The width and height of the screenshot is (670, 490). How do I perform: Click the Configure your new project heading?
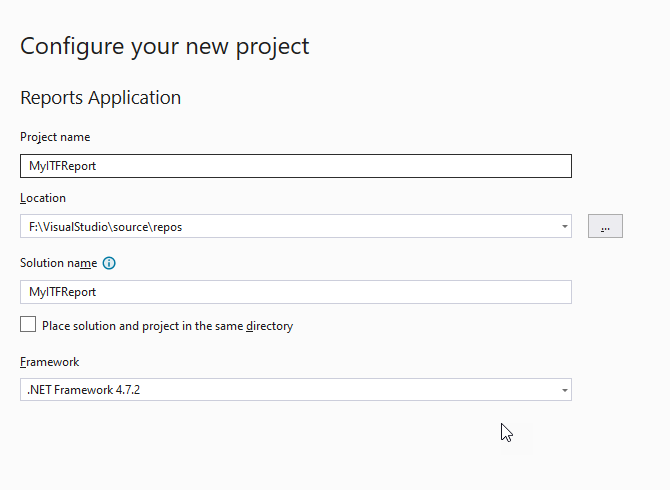click(165, 47)
